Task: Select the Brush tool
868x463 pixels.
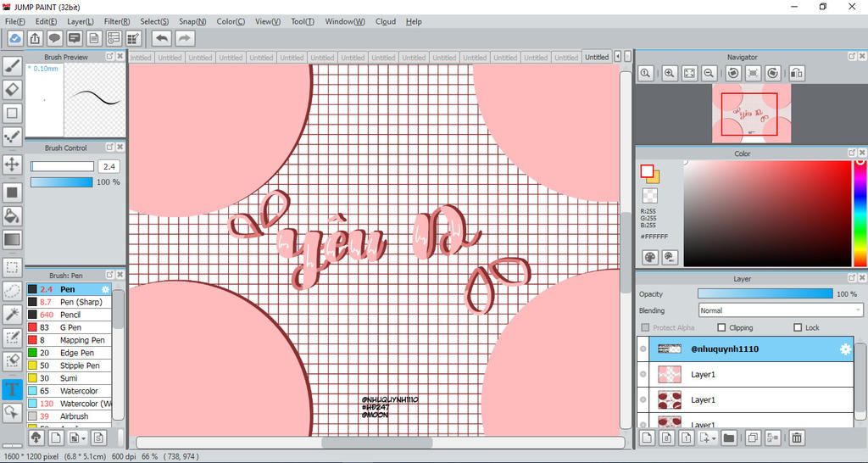Action: [x=12, y=66]
